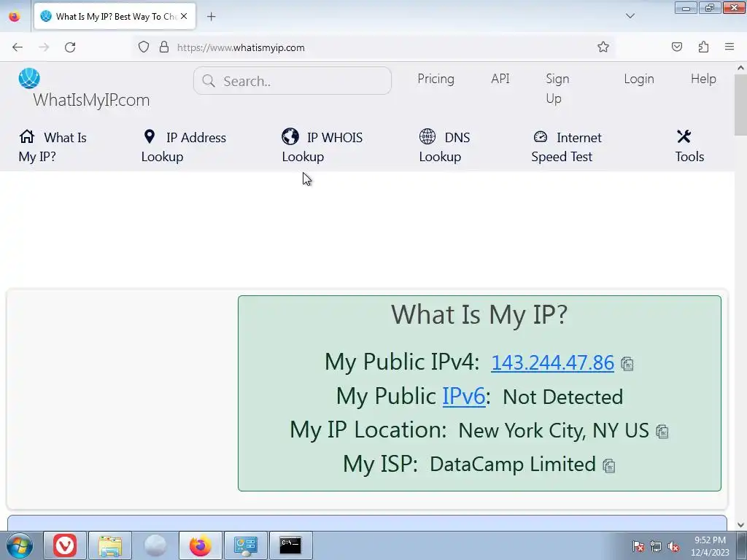Open the control panel taskbar item
Viewport: 747px width, 560px height.
coord(246,545)
